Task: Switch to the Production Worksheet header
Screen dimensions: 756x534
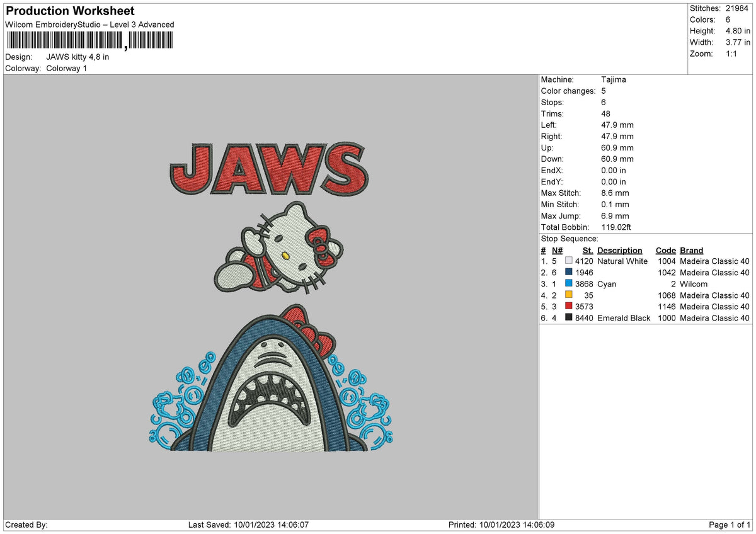Action: pos(69,11)
